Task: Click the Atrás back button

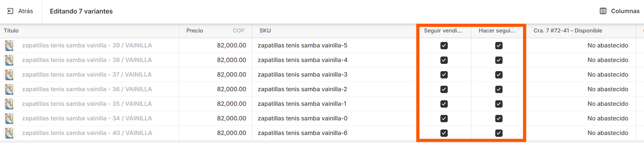Action: click(x=20, y=11)
